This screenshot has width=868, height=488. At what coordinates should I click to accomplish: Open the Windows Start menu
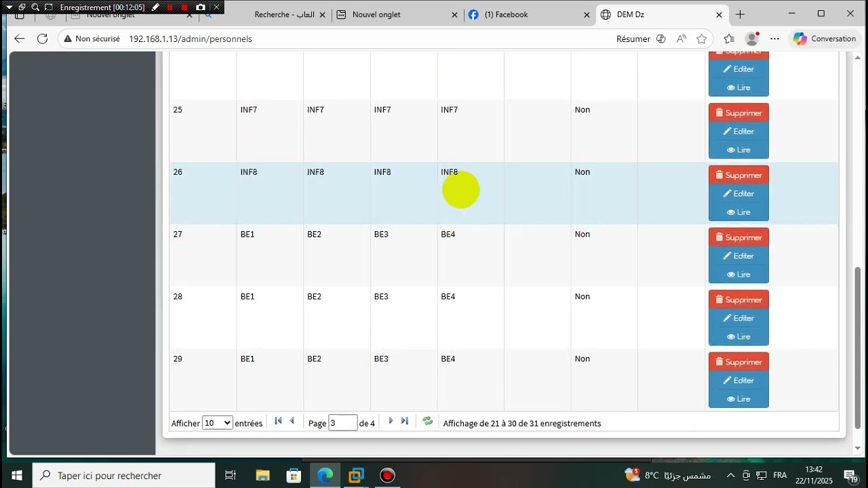16,475
